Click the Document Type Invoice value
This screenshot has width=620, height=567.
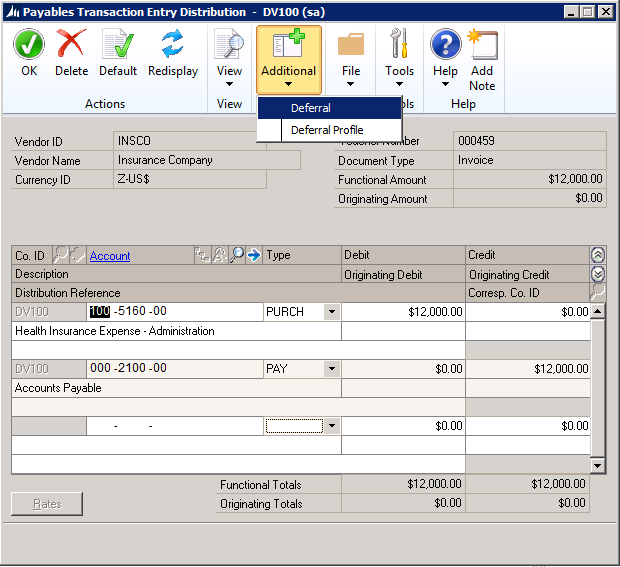(530, 160)
